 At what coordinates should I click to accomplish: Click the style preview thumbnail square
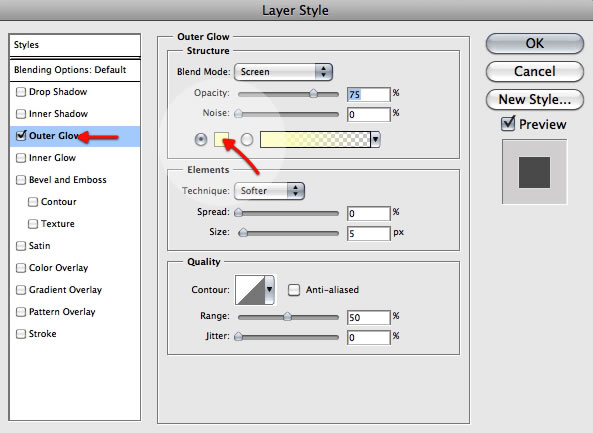[x=534, y=172]
